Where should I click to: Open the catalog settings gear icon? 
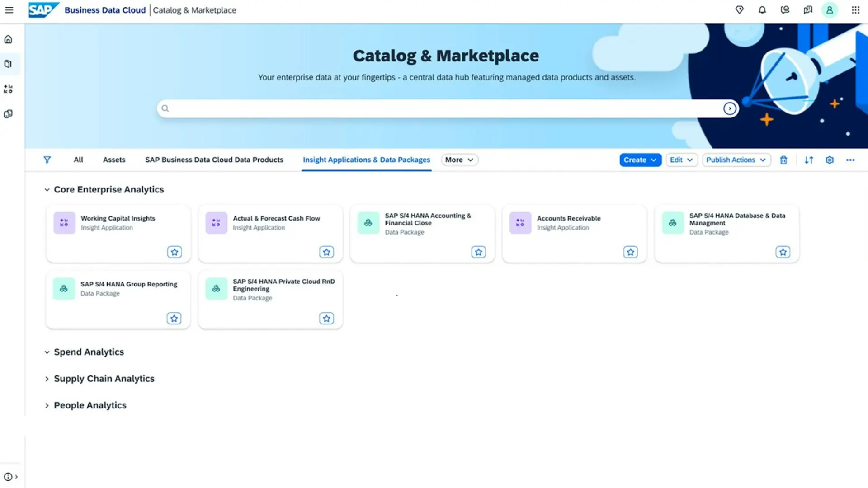coord(830,160)
